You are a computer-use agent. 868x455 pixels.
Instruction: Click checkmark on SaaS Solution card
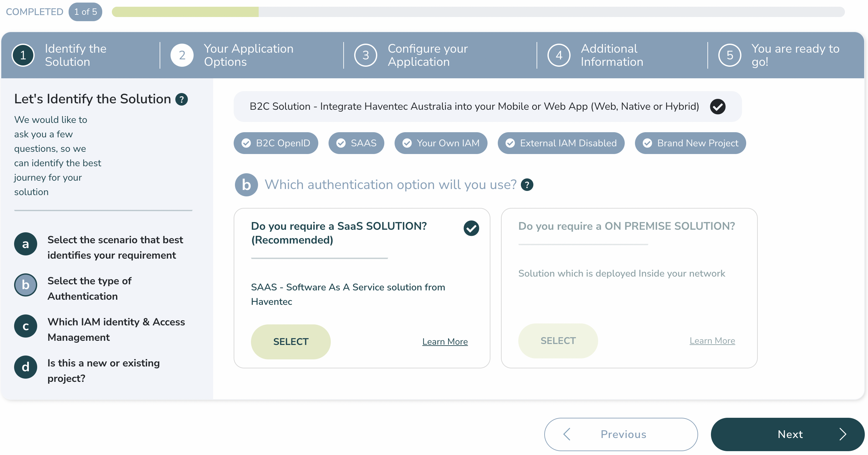471,228
